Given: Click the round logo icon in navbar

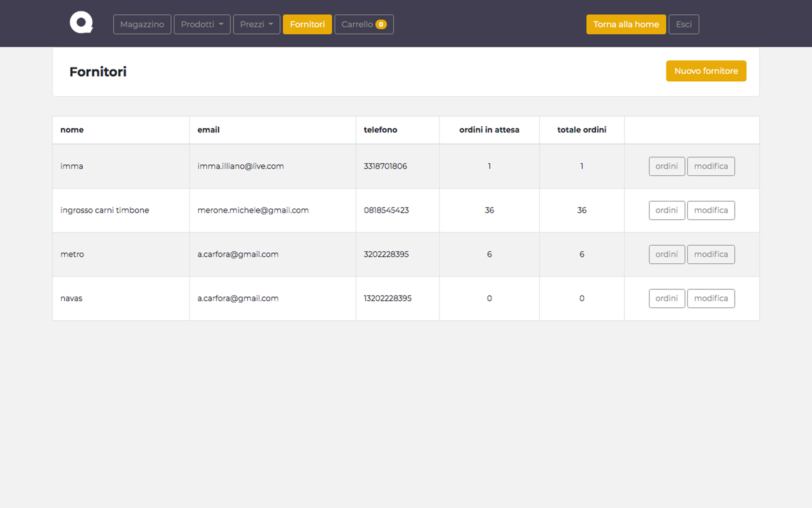Looking at the screenshot, I should coord(81,22).
